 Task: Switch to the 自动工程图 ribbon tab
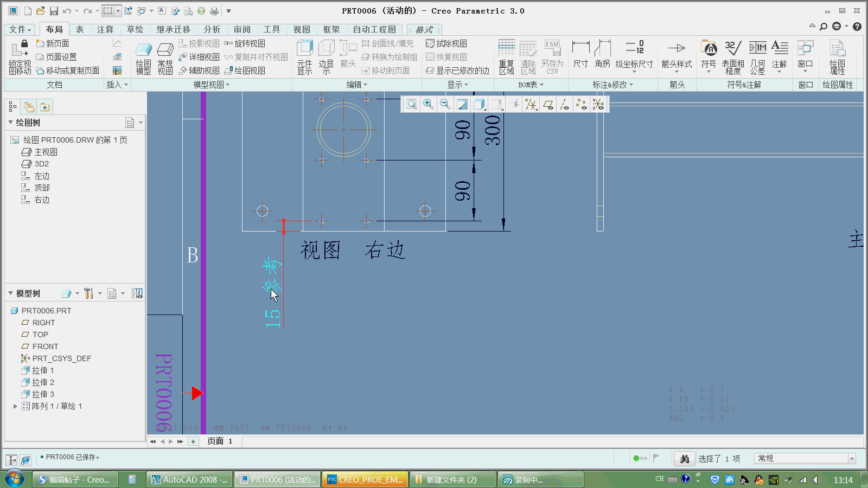point(374,29)
